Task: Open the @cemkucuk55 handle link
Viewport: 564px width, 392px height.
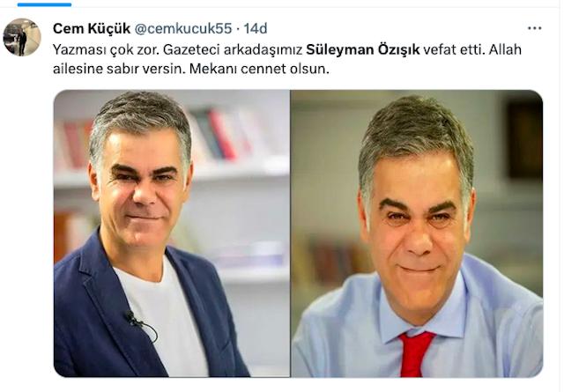Action: (x=183, y=28)
